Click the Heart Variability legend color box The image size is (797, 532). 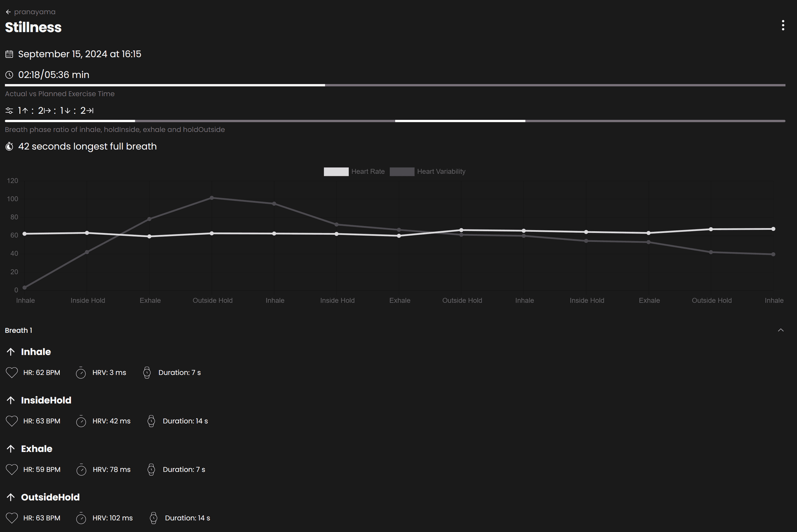pos(402,172)
